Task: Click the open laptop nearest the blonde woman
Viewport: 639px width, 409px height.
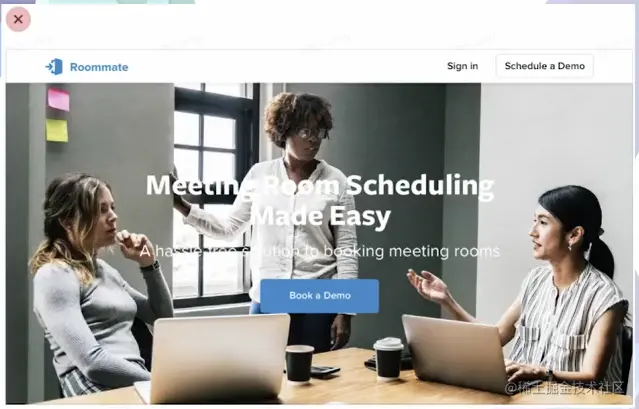Action: (218, 358)
